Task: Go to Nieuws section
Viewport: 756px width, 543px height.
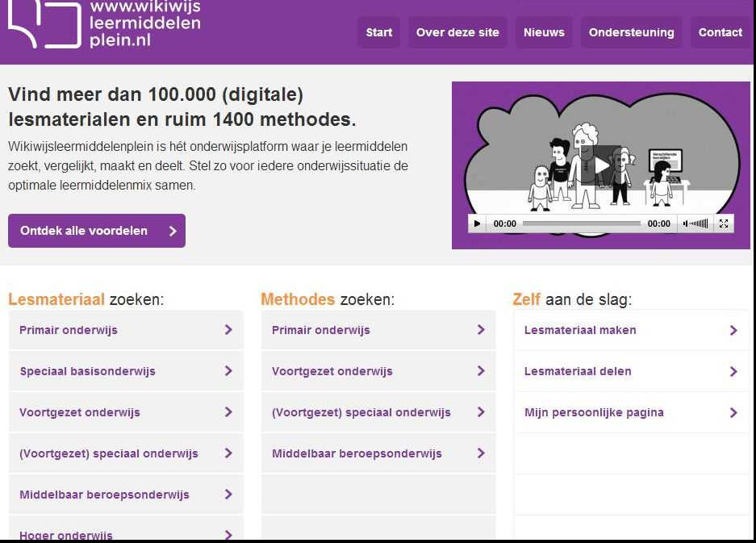Action: pos(544,32)
